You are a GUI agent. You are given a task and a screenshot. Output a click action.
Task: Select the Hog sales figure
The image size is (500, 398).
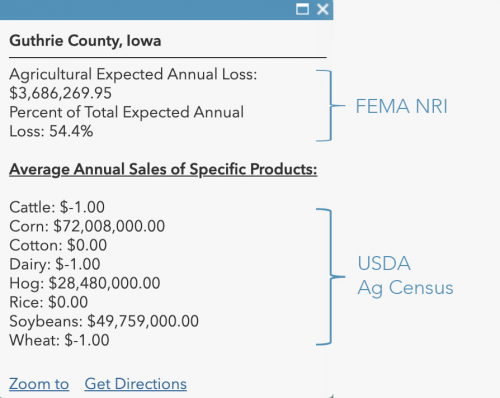click(x=104, y=283)
